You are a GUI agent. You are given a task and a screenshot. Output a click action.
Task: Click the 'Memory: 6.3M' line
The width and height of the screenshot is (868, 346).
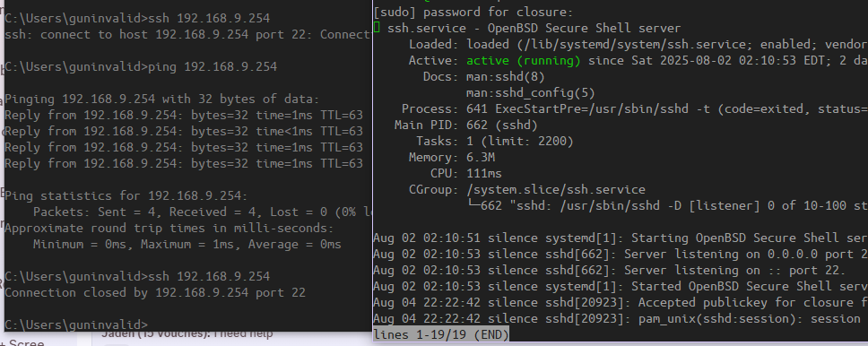point(444,157)
